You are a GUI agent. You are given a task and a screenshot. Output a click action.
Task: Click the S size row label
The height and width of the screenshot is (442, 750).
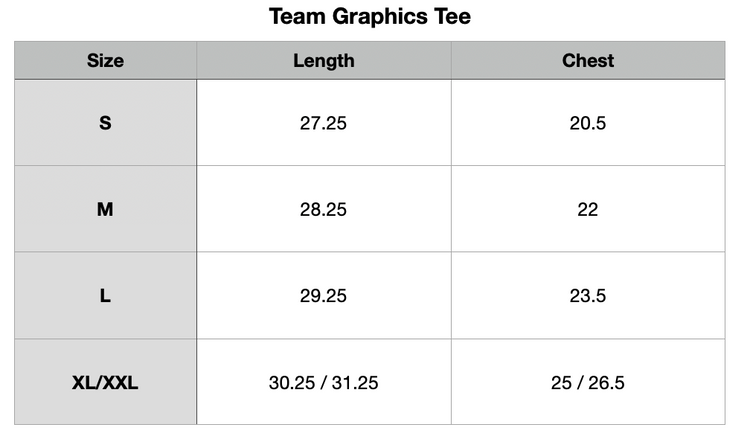click(x=105, y=123)
